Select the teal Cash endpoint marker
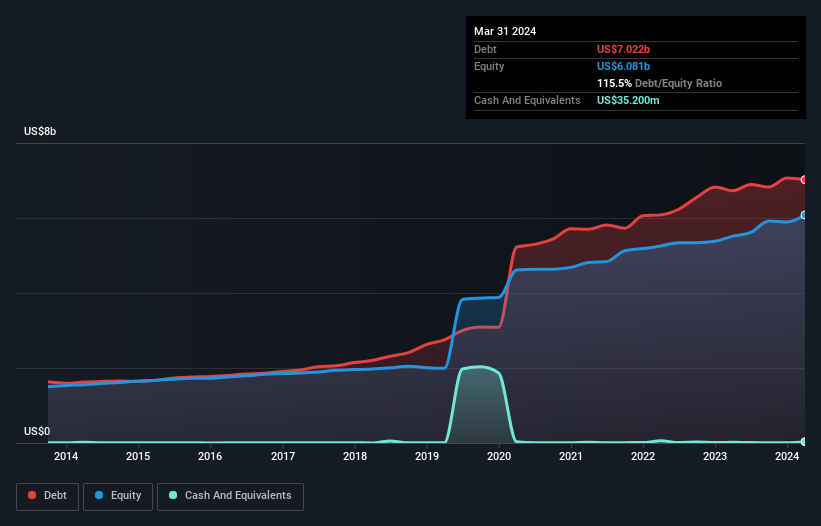The image size is (821, 526). [804, 442]
